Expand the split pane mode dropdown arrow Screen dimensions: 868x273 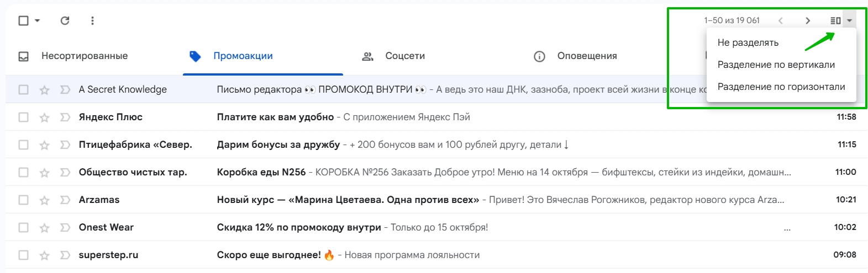(x=849, y=20)
